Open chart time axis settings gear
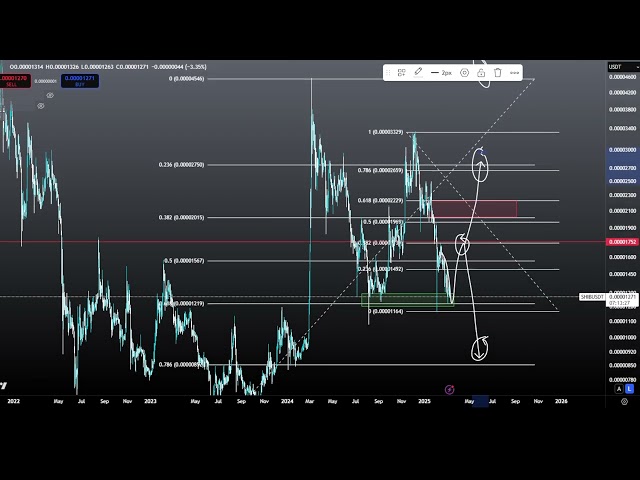Image resolution: width=640 pixels, height=480 pixels. pyautogui.click(x=624, y=401)
